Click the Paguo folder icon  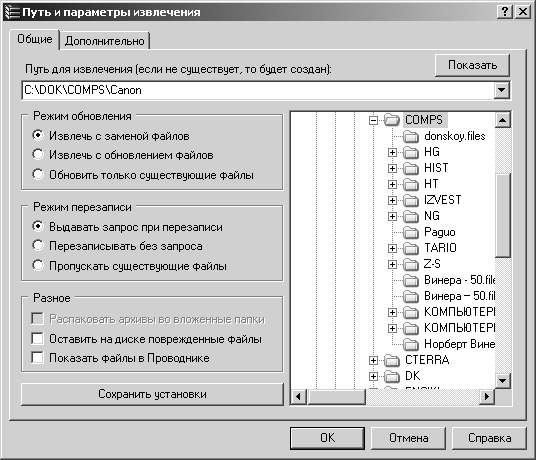click(x=411, y=232)
